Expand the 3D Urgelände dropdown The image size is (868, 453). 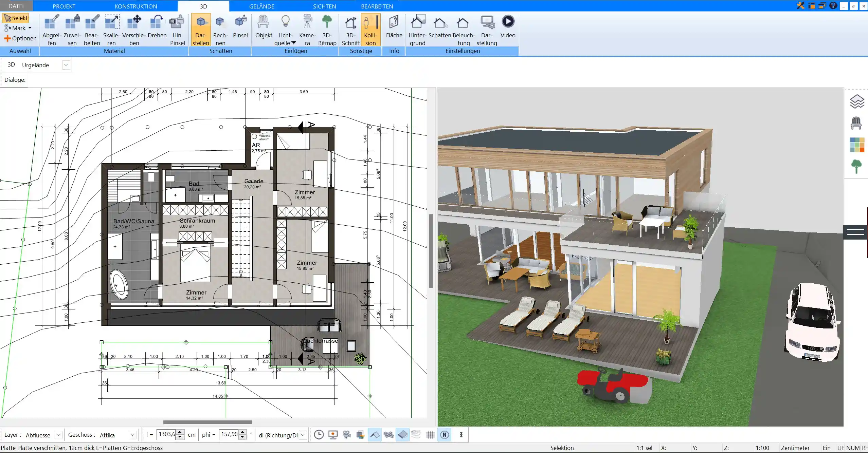[65, 64]
